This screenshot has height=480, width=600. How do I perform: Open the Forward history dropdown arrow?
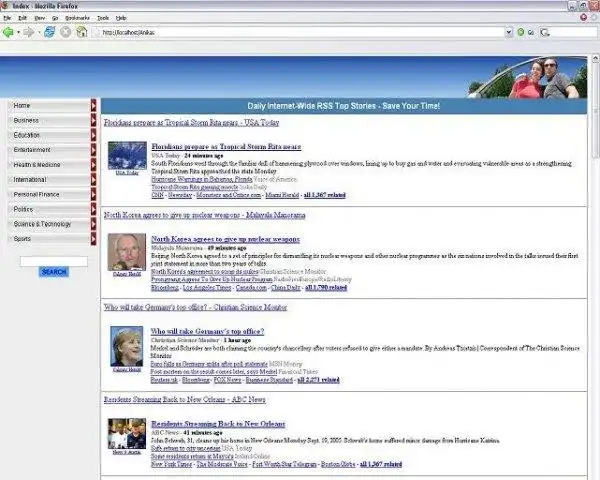tap(39, 33)
